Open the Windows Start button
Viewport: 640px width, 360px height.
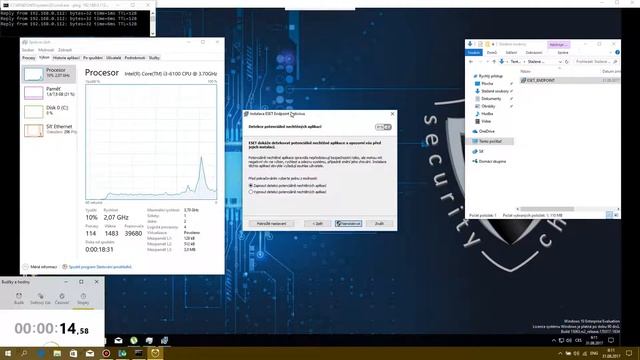[7, 353]
